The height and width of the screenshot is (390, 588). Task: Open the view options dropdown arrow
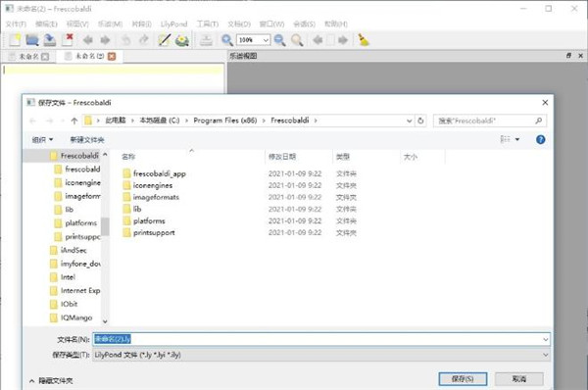click(x=517, y=139)
